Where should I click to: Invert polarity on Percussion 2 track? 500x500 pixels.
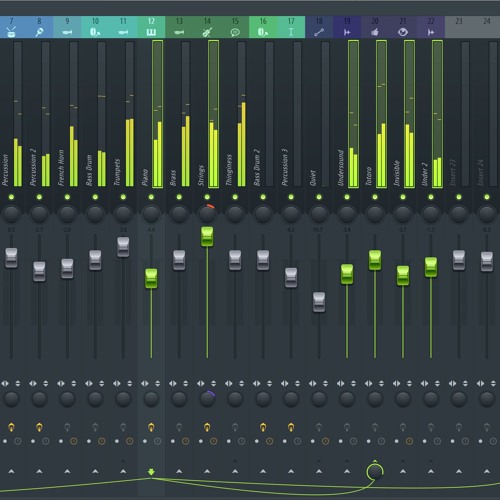pos(46,383)
